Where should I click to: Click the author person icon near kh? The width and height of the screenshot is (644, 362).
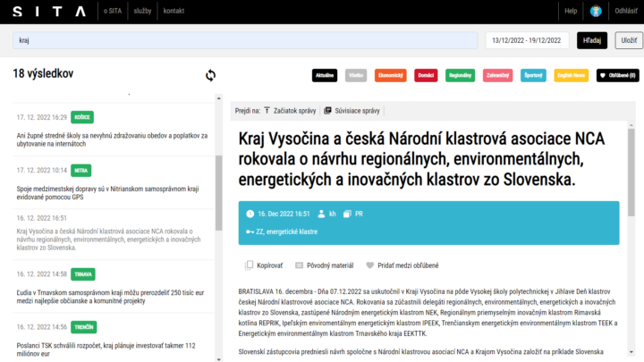[x=321, y=214]
